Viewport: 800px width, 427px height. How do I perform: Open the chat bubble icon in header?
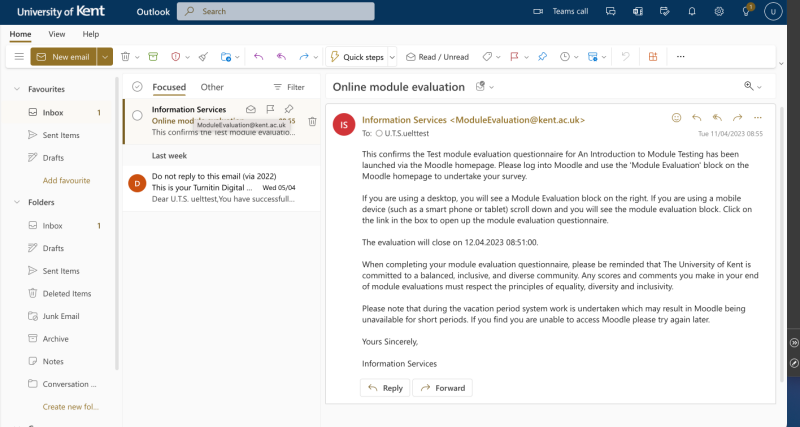pyautogui.click(x=611, y=11)
